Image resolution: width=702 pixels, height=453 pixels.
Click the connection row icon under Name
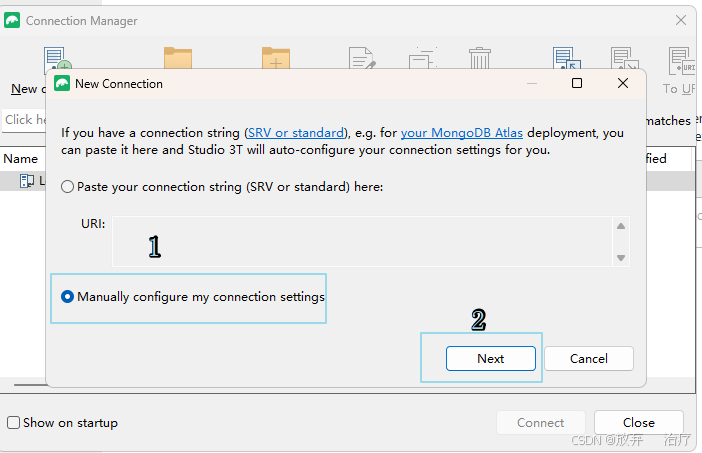[x=26, y=181]
